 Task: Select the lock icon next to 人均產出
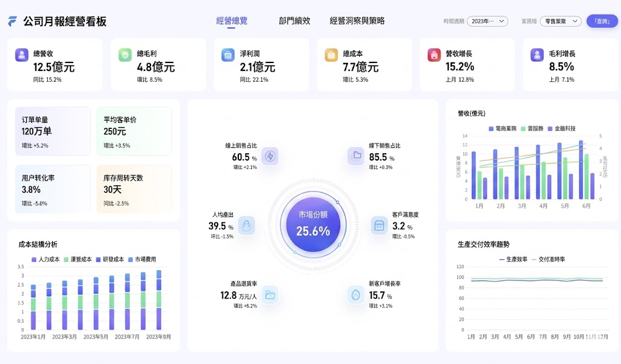pos(247,224)
